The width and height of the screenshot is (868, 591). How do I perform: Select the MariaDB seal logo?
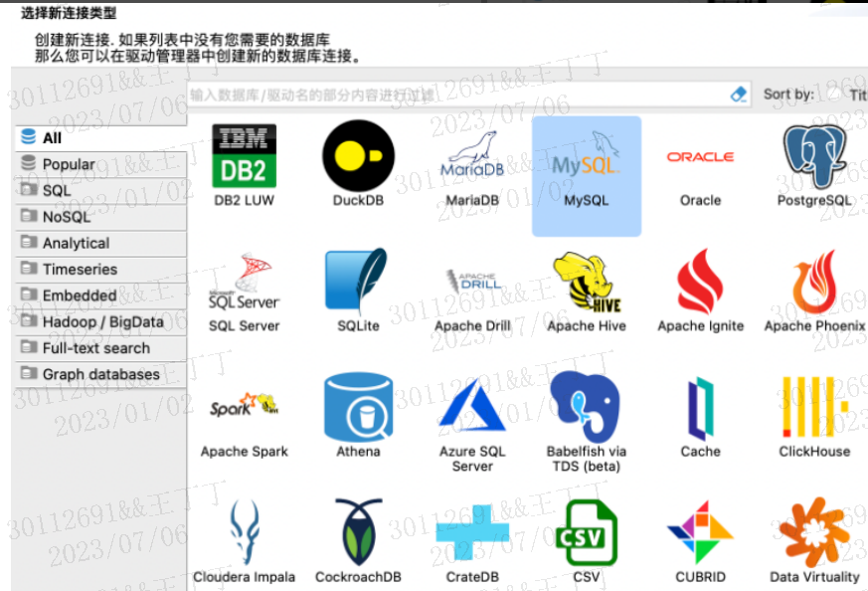[472, 154]
